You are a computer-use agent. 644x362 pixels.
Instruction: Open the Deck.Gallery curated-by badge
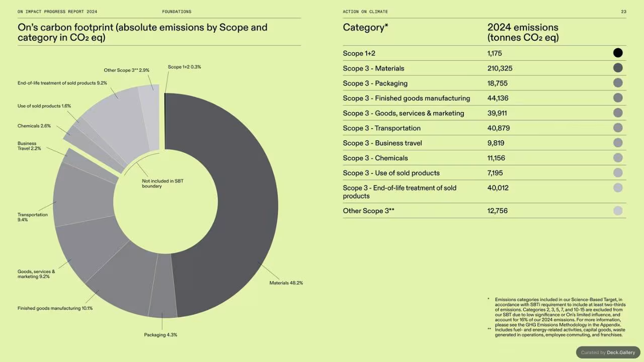[x=608, y=352]
